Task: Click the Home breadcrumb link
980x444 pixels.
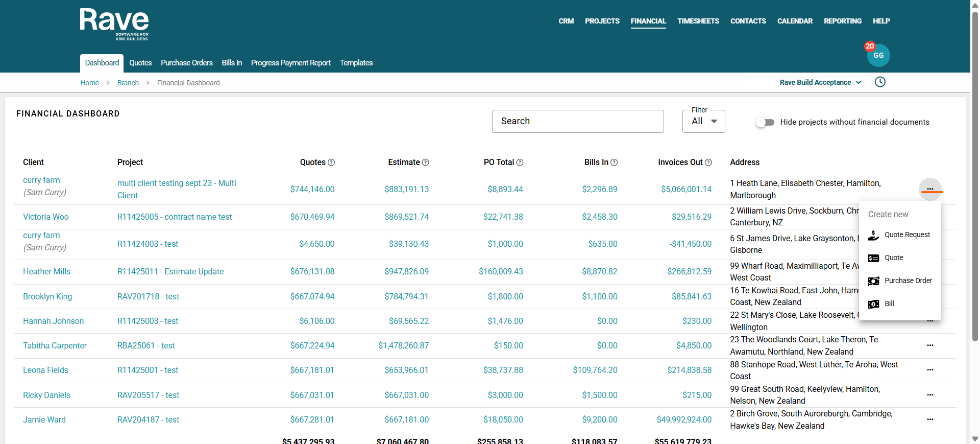Action: pos(89,83)
